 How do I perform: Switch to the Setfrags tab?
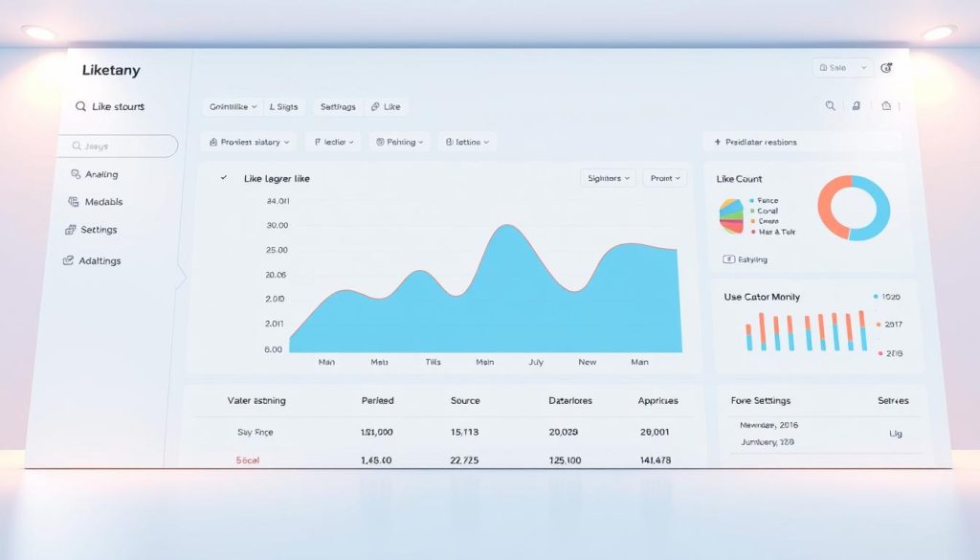[338, 107]
